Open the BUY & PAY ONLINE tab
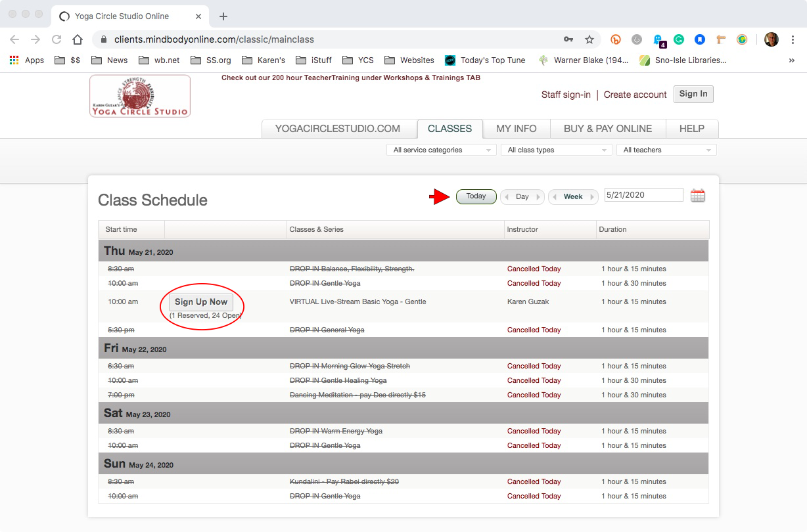 click(x=608, y=129)
